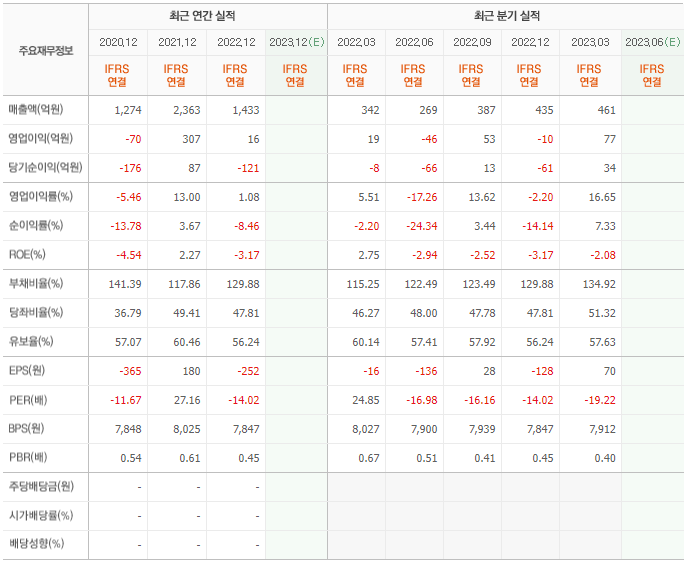Image resolution: width=688 pixels, height=563 pixels.
Task: Click the -66 quarterly net income value
Action: [x=429, y=168]
